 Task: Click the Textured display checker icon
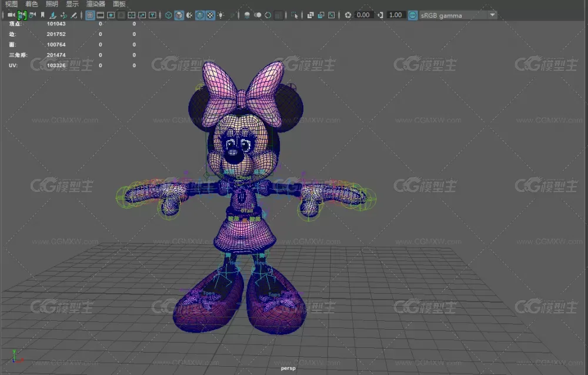[211, 15]
